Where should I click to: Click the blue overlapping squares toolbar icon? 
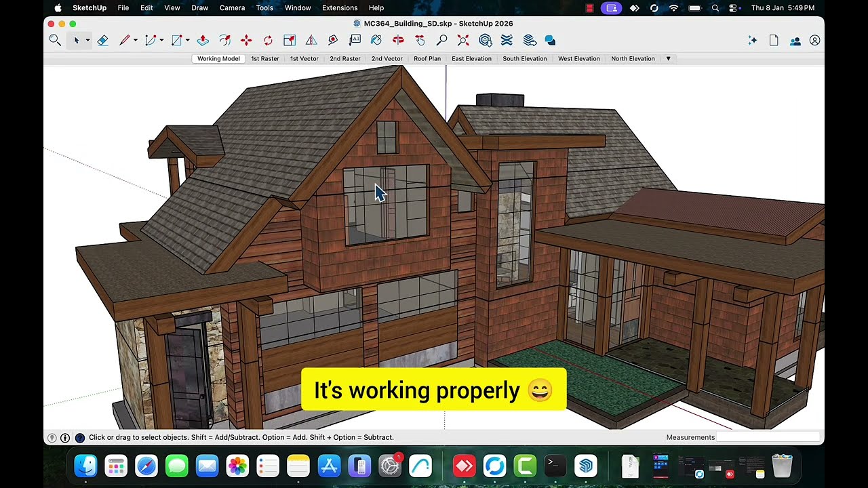550,41
